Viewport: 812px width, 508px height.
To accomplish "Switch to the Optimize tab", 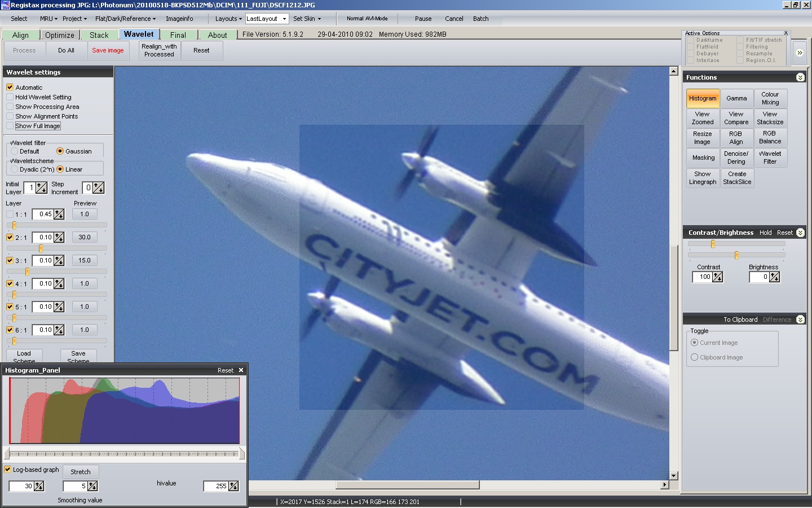I will pyautogui.click(x=60, y=35).
